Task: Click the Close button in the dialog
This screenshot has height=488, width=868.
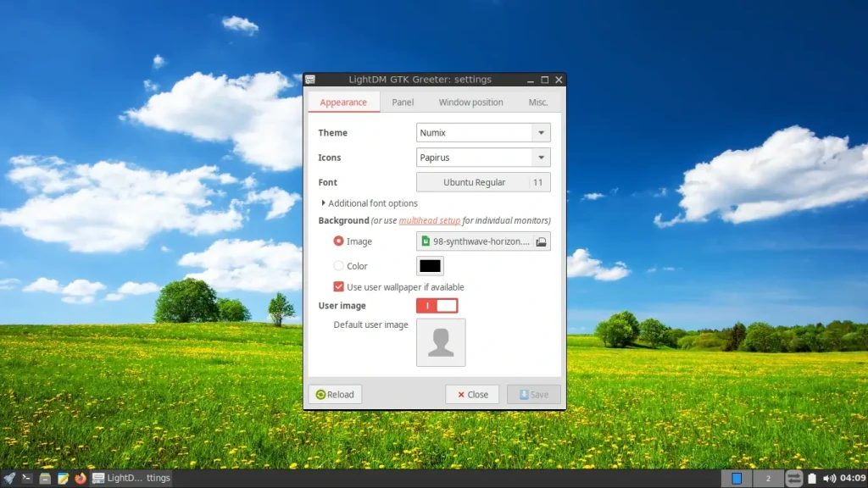Action: (x=472, y=395)
